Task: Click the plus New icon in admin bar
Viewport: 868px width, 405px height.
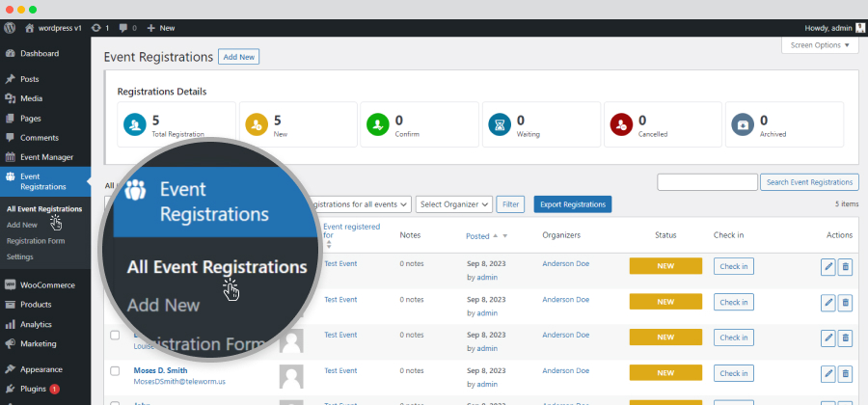Action: point(151,28)
